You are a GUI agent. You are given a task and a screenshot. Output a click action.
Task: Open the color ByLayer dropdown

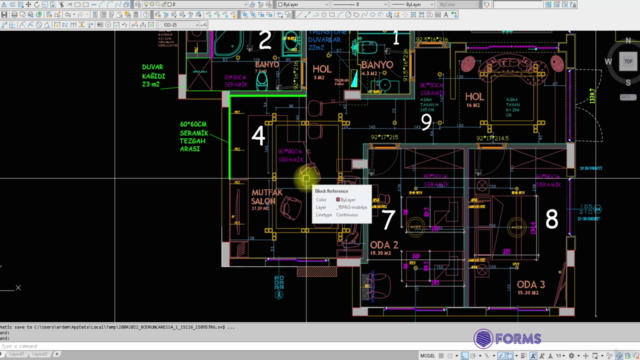point(304,4)
